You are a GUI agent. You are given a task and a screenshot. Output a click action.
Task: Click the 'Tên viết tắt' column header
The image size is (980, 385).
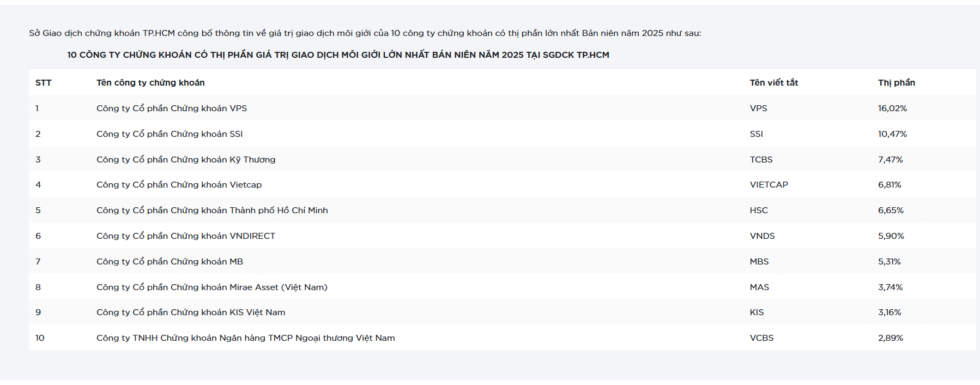(773, 83)
